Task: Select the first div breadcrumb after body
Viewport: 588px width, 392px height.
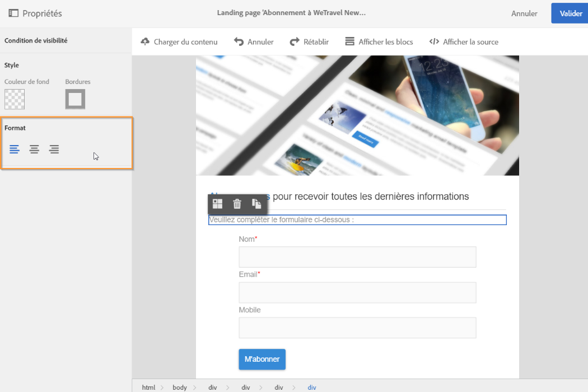Action: coord(213,388)
